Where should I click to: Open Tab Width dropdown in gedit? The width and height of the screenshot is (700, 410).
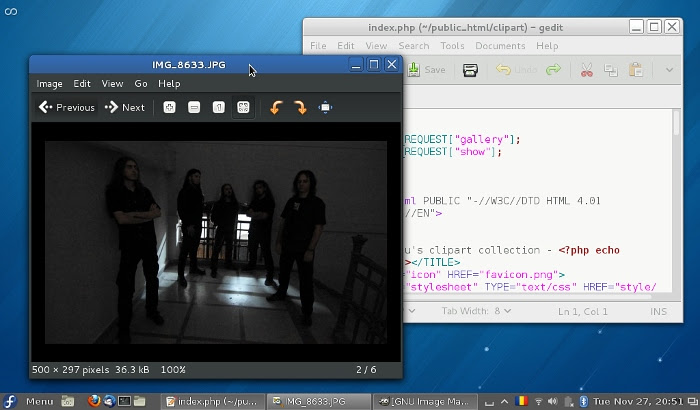click(476, 311)
